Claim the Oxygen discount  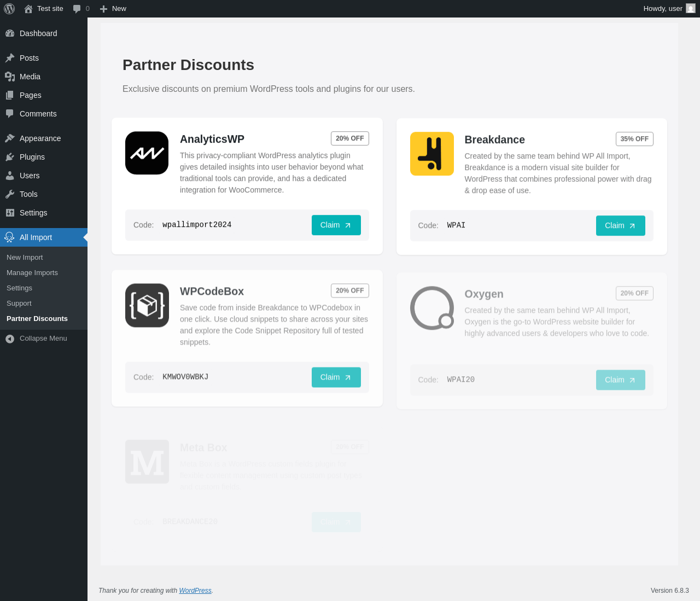[621, 380]
